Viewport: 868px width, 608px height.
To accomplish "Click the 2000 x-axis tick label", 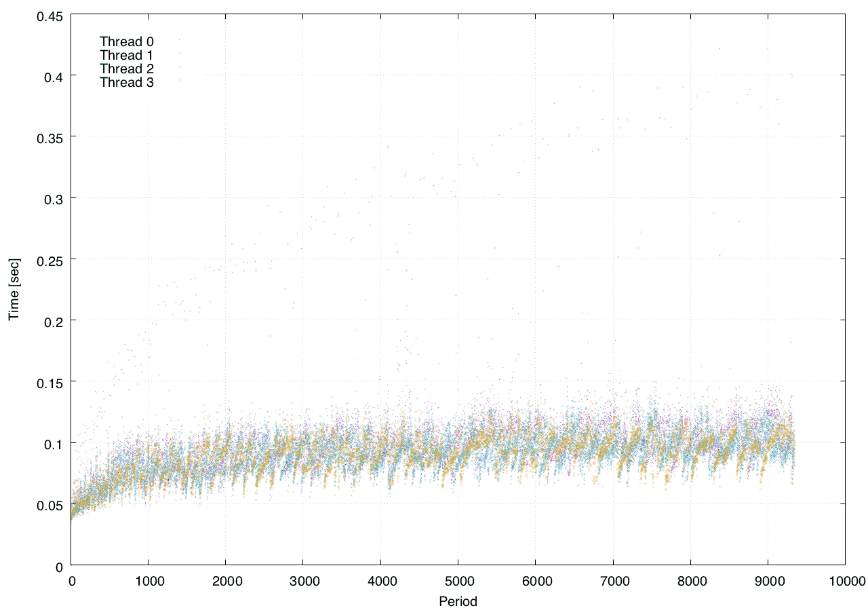I will pos(225,581).
